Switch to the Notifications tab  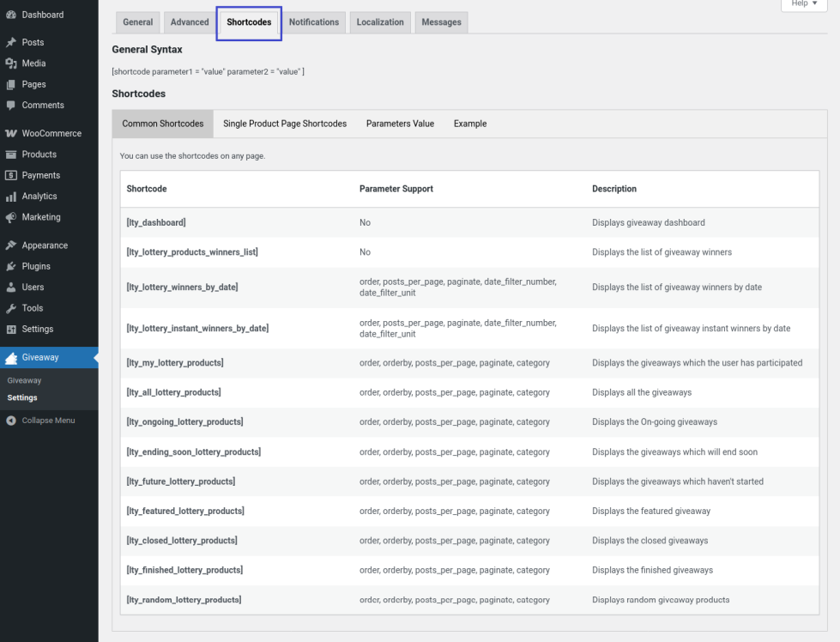[313, 22]
